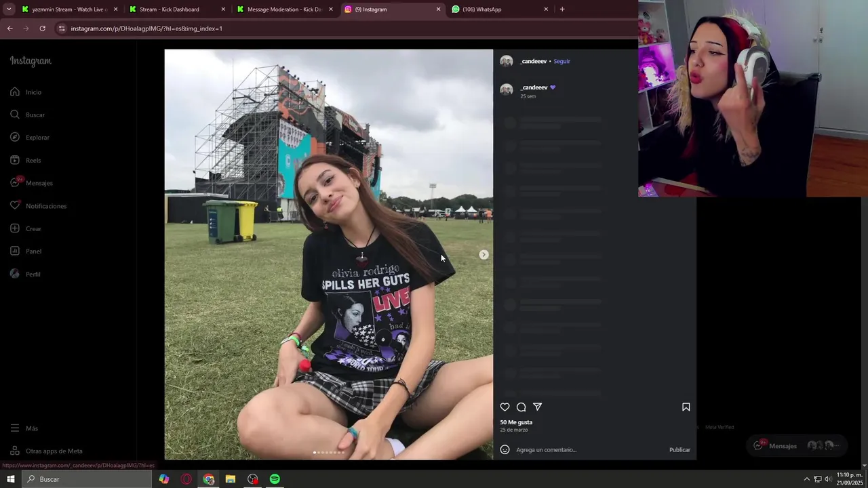This screenshot has height=488, width=868.
Task: Click the post photo of girl
Action: tap(328, 254)
